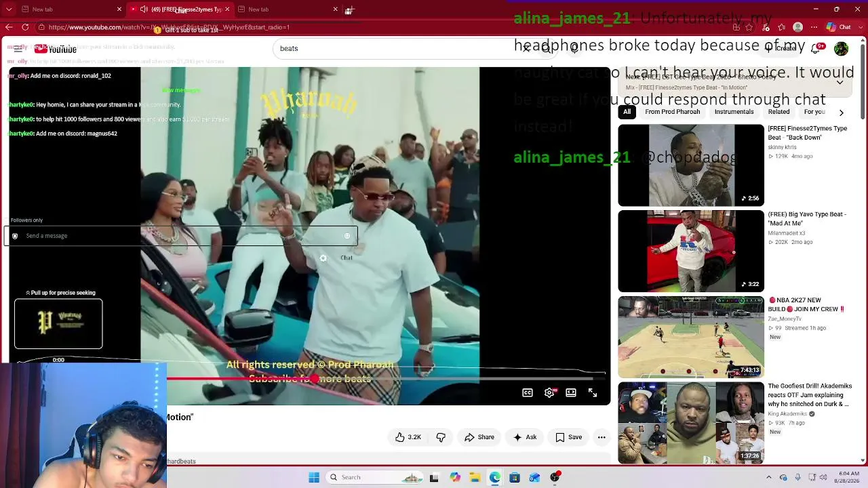Open Outlook from the taskbar
Viewport: 868px width, 488px height.
coord(535,477)
